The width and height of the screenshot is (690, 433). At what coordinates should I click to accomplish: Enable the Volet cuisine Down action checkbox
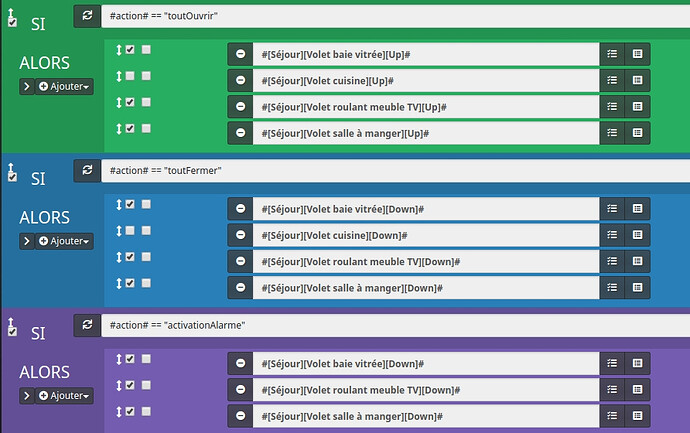pos(130,231)
